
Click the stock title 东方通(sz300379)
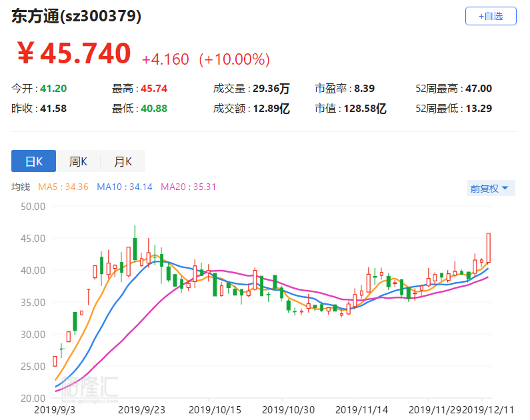point(76,16)
